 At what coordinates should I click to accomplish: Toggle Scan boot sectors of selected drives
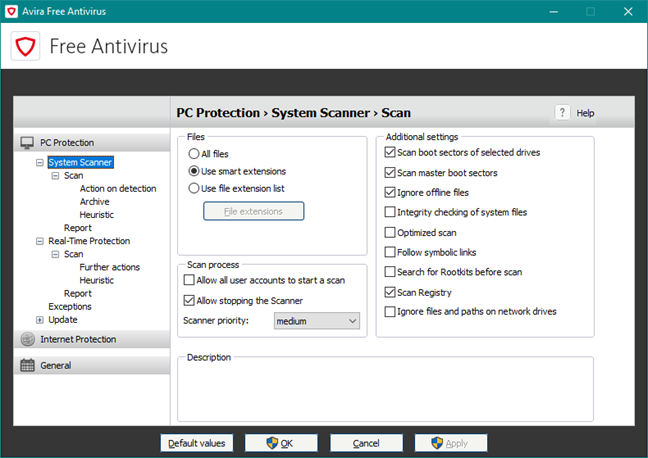(390, 152)
